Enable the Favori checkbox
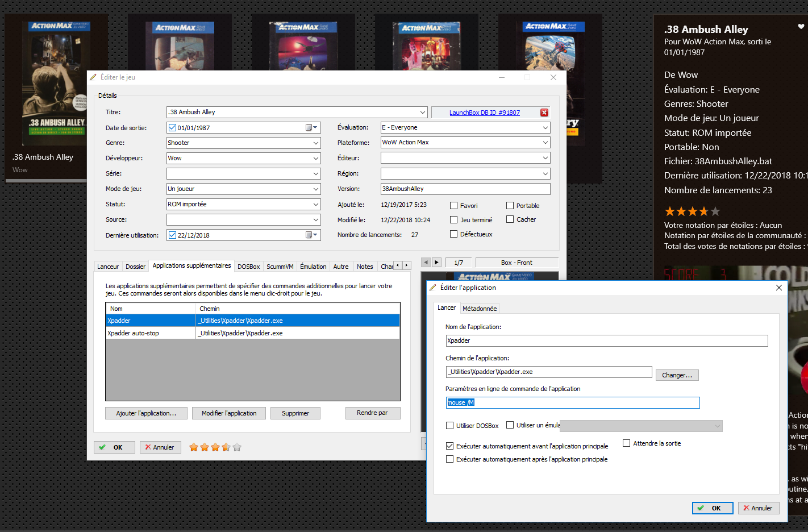This screenshot has height=532, width=808. point(453,206)
